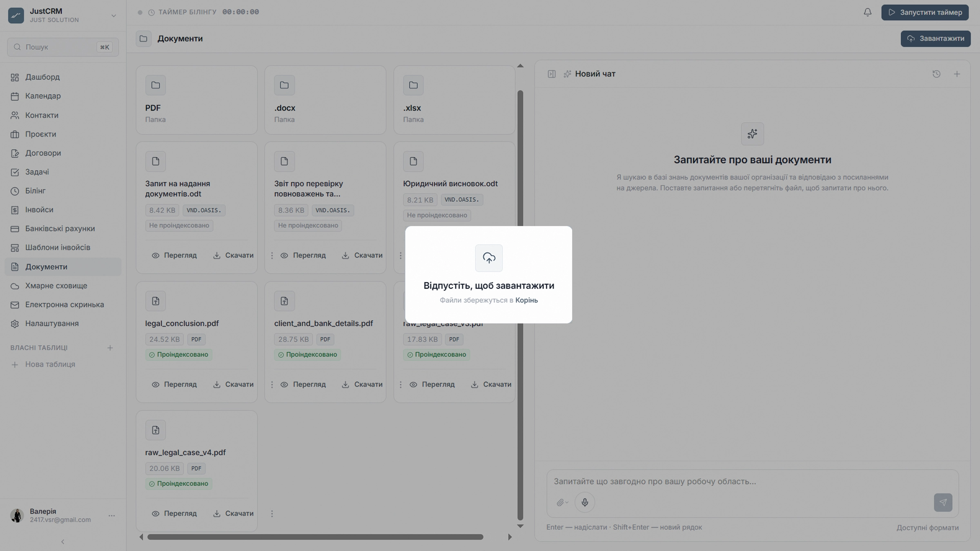The height and width of the screenshot is (551, 980).
Task: Download client_and_bank_details.pdf
Action: pos(362,384)
